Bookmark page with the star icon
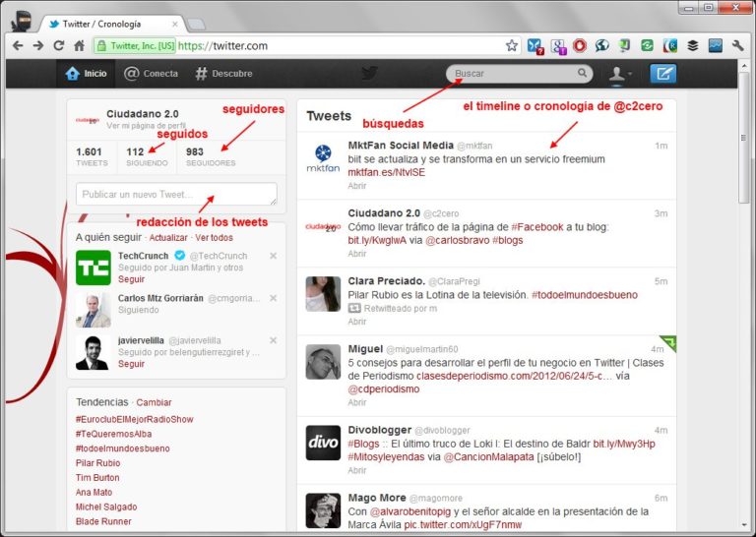This screenshot has height=537, width=756. [512, 46]
